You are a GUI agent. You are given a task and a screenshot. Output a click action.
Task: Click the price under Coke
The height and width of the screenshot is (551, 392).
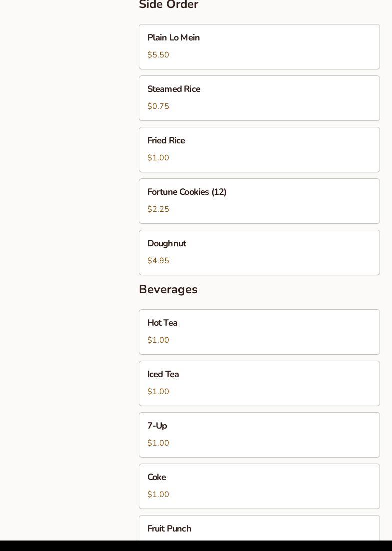pos(158,495)
